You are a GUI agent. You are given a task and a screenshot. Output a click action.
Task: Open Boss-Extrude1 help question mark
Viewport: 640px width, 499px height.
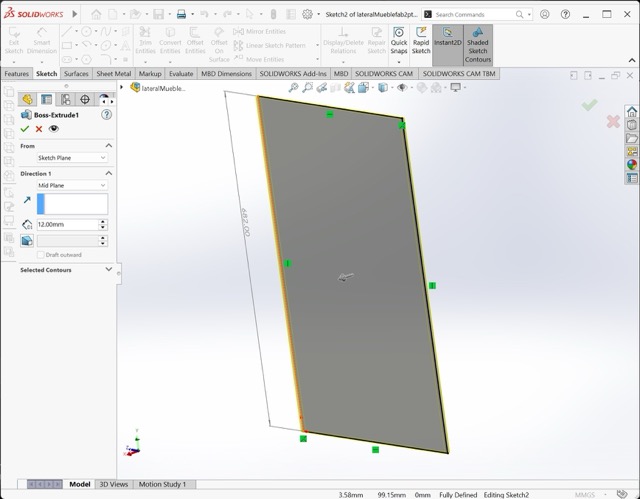coord(106,115)
